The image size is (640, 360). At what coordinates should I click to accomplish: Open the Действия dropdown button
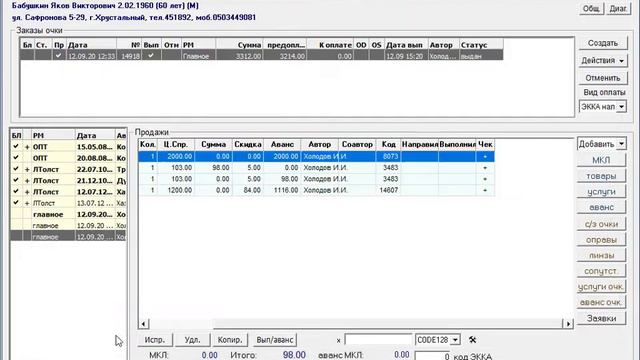[603, 60]
